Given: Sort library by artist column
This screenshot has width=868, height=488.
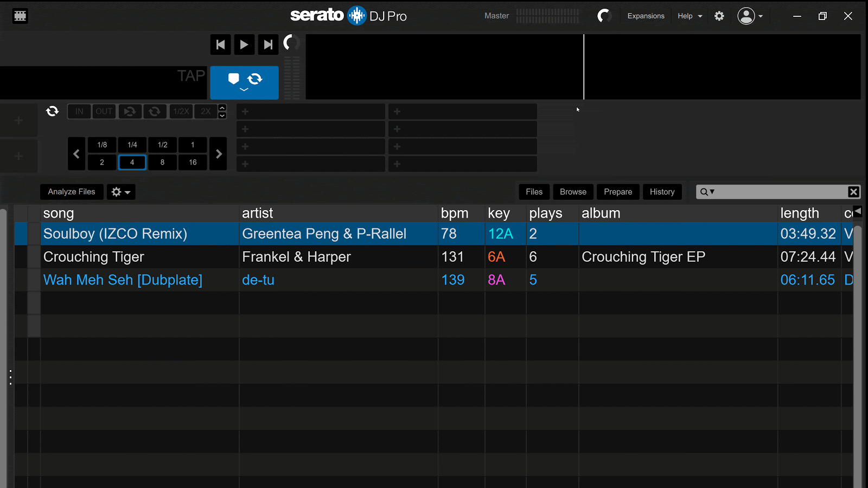Looking at the screenshot, I should pyautogui.click(x=339, y=213).
